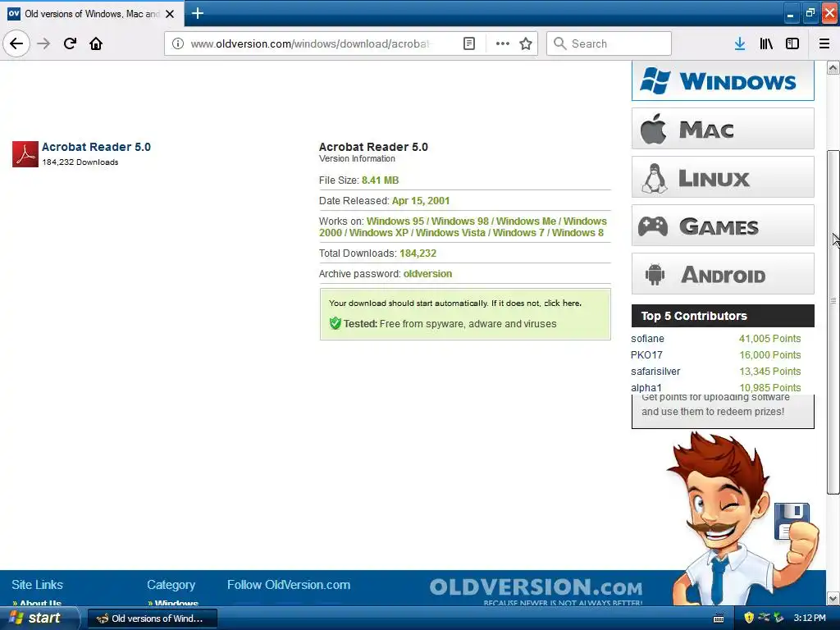840x630 pixels.
Task: Click the Follow OldVersion.com footer heading
Action: coord(289,585)
